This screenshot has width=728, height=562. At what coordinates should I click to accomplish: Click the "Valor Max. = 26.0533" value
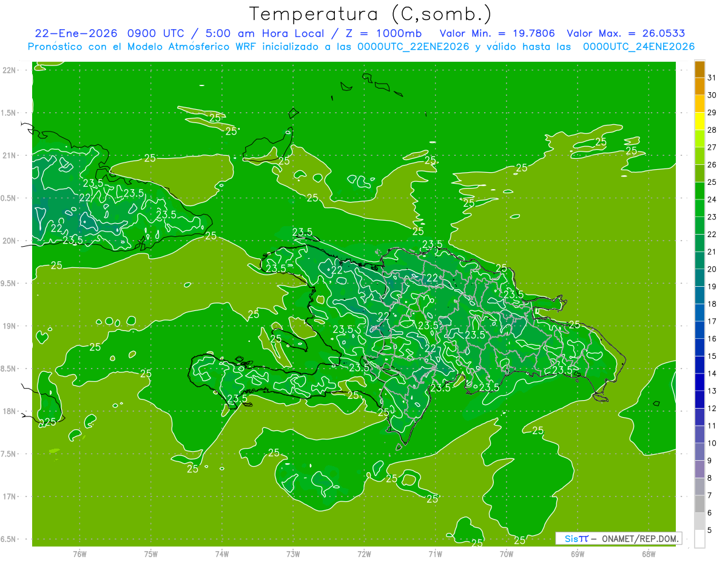[626, 33]
